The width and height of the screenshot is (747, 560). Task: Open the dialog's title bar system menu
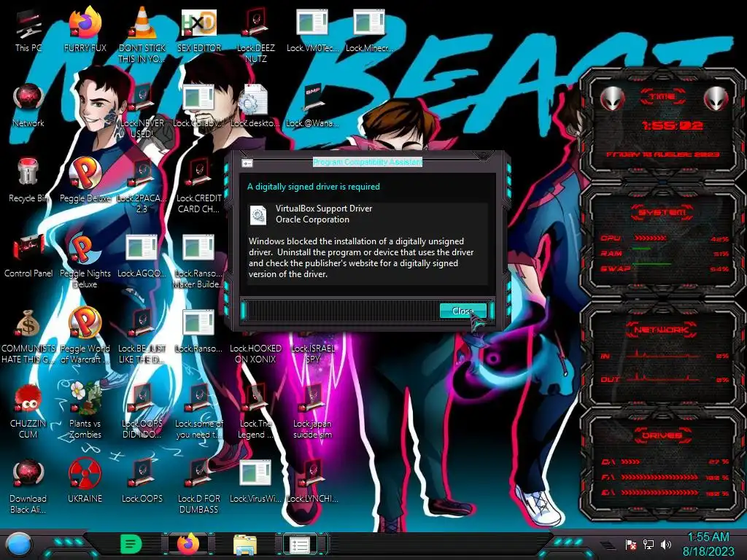pyautogui.click(x=247, y=163)
